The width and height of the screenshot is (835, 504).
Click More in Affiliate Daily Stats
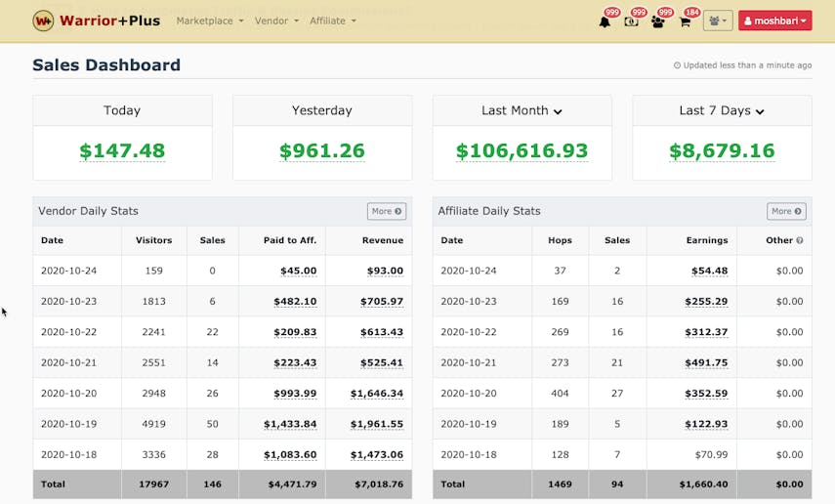786,211
